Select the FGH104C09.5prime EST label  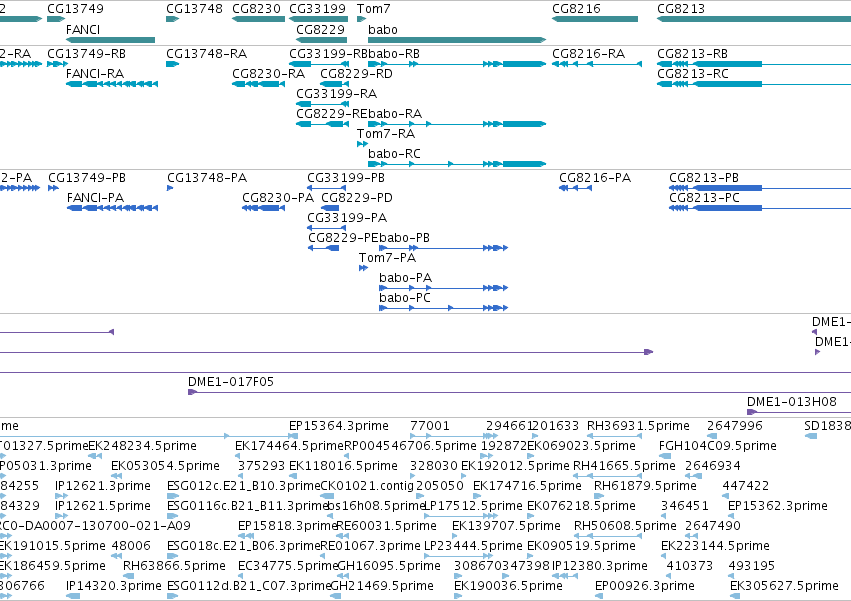click(717, 446)
